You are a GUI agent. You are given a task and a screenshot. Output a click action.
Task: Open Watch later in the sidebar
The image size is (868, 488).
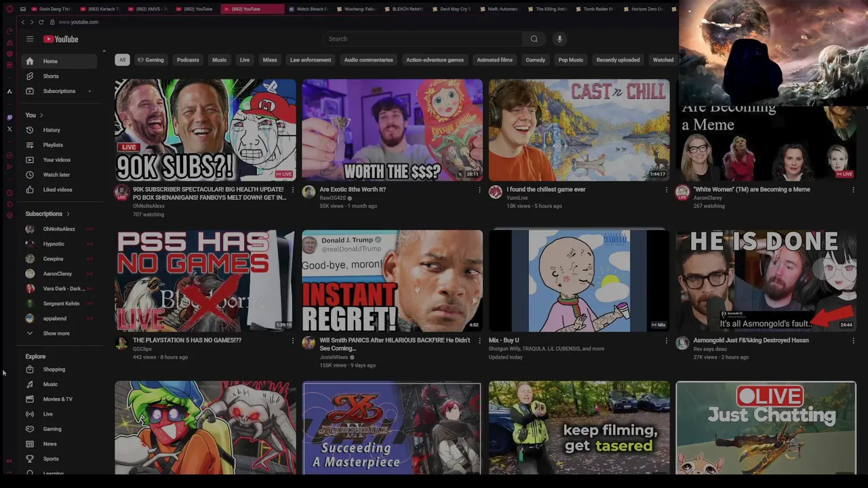58,175
